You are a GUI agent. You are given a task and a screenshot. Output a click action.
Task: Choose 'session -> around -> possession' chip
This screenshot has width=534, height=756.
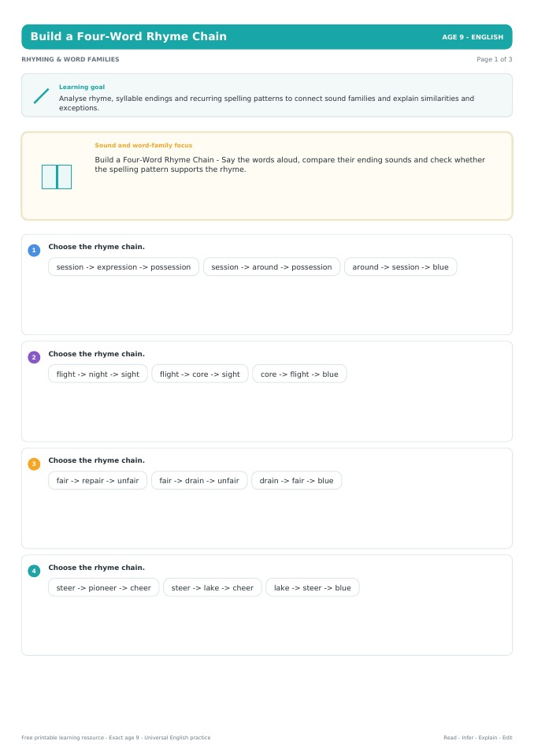click(272, 266)
